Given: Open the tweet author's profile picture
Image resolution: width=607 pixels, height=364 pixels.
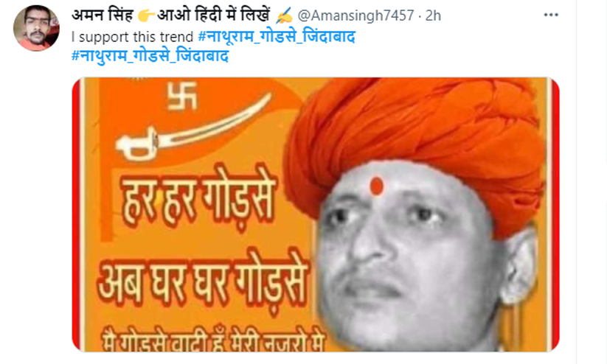Looking at the screenshot, I should (36, 28).
